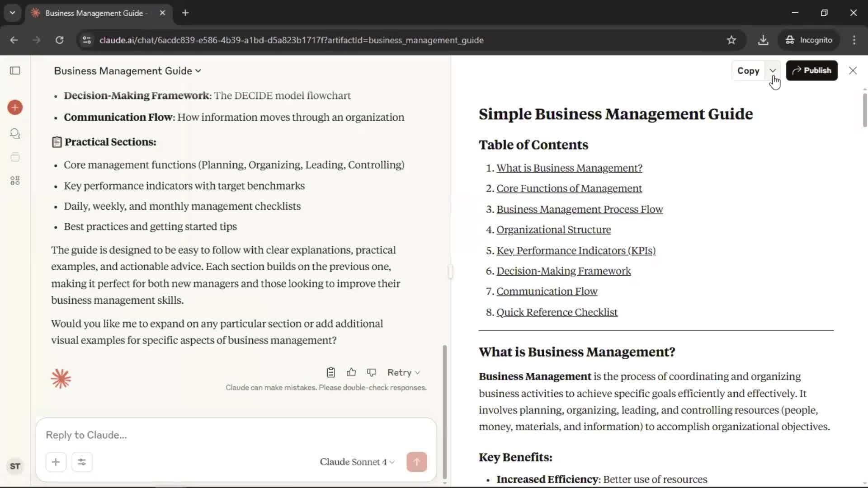
Task: Click the artifact panel scrollbar
Action: pos(864,110)
